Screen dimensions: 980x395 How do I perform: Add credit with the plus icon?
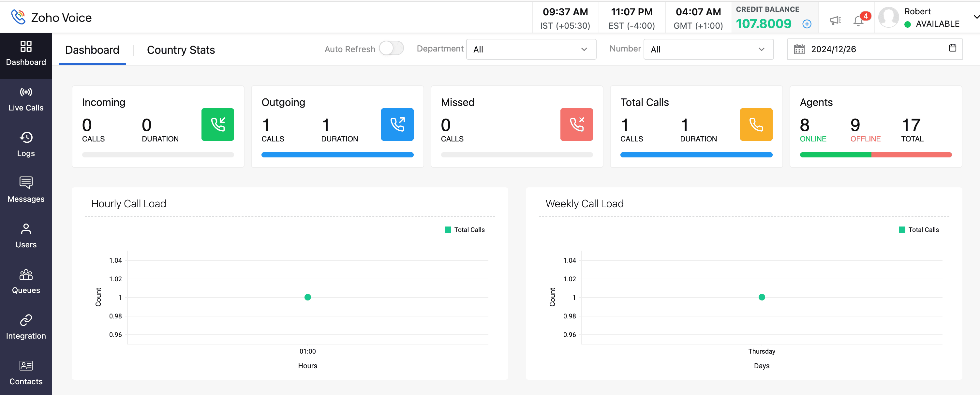click(807, 24)
